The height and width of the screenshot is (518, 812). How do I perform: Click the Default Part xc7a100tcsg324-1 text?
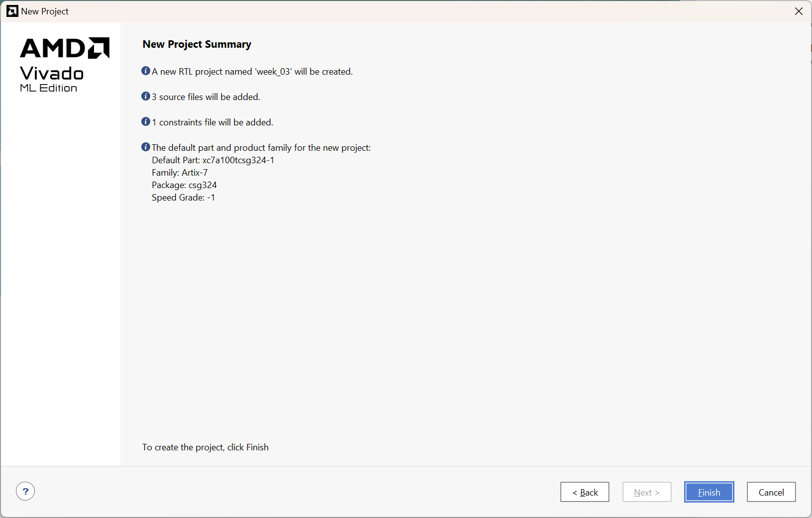pyautogui.click(x=213, y=160)
